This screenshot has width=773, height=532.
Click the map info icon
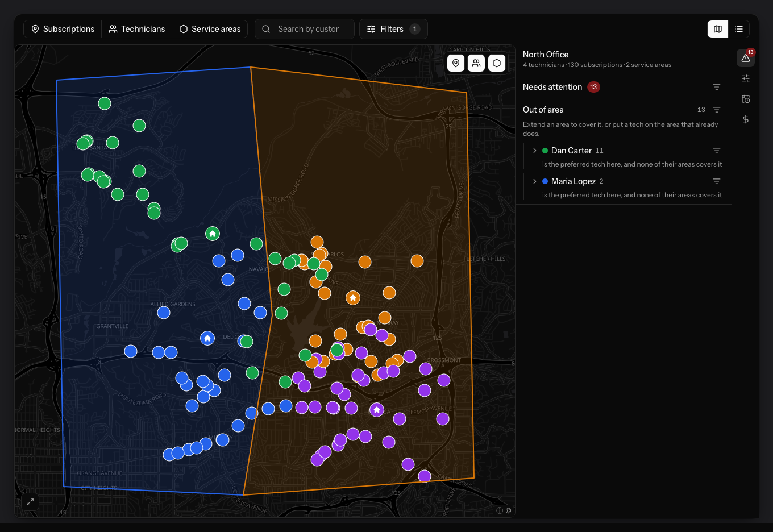pyautogui.click(x=500, y=510)
